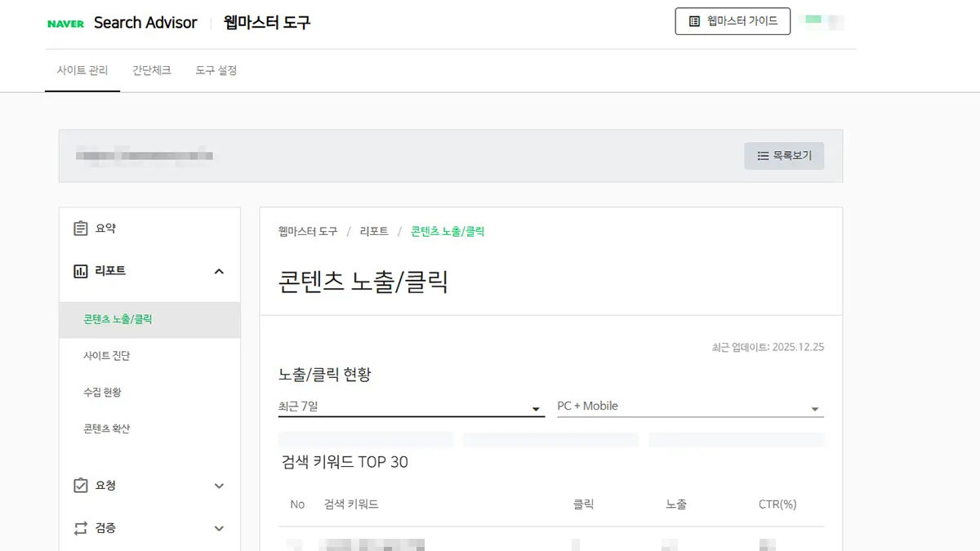Click the arrows icon beside 검증
980x551 pixels.
point(78,527)
